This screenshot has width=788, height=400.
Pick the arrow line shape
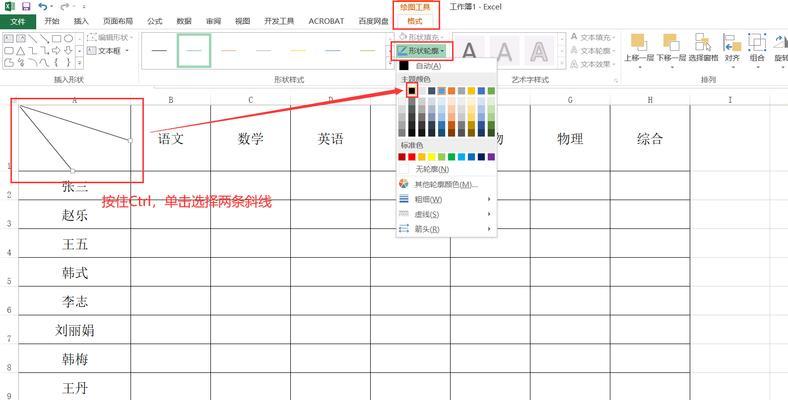(x=45, y=39)
